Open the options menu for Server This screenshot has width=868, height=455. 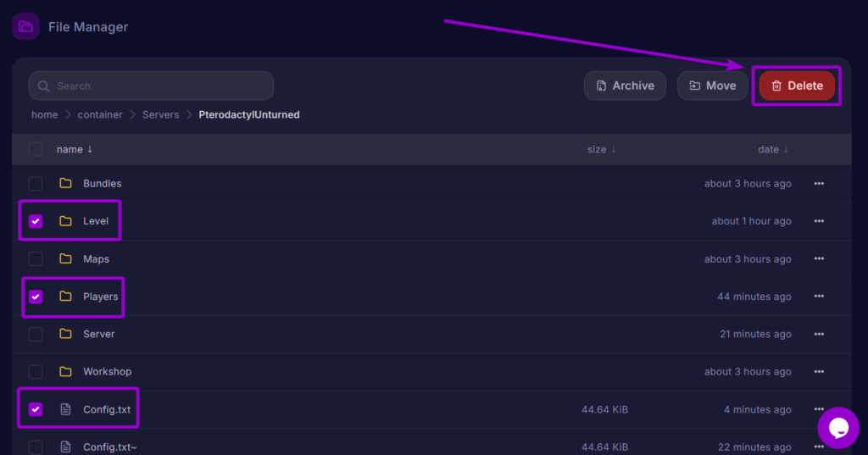[819, 335]
